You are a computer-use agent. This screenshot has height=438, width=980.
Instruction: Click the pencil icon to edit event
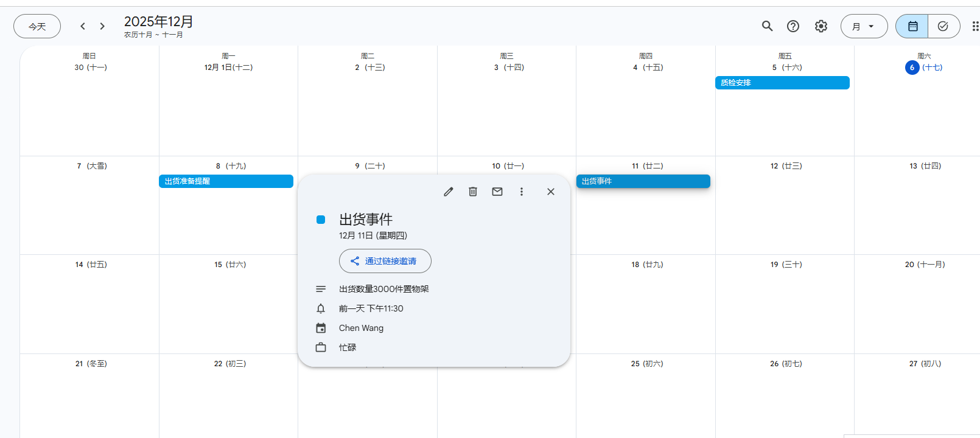tap(449, 192)
